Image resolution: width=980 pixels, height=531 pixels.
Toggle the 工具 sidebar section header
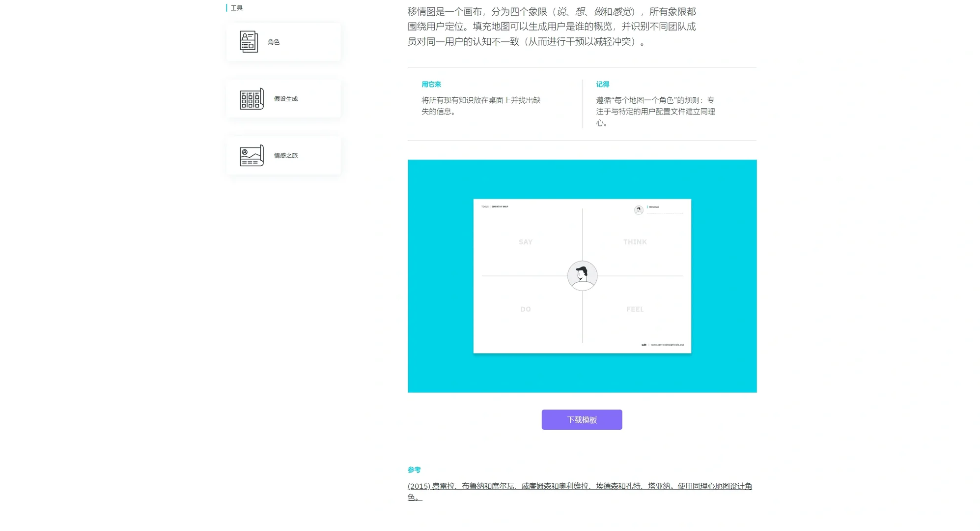[x=236, y=7]
